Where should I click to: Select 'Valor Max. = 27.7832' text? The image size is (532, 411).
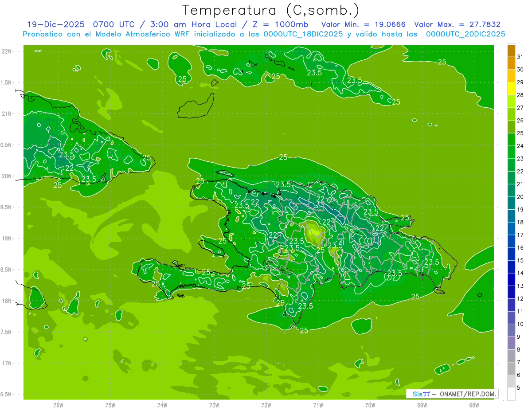(x=457, y=24)
